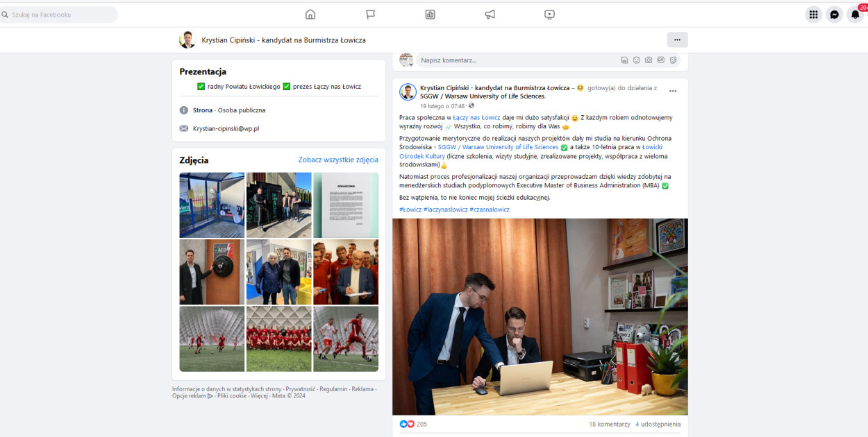Open SGGW / Warsaw University of Life Sciences location link
Screen dimensions: 868x437
tap(482, 96)
